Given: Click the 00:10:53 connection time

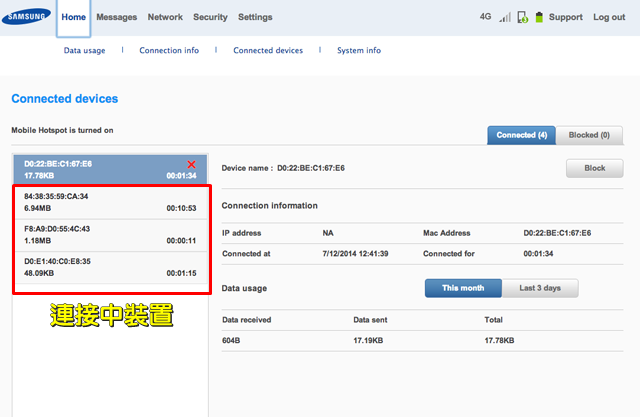Looking at the screenshot, I should tap(181, 208).
